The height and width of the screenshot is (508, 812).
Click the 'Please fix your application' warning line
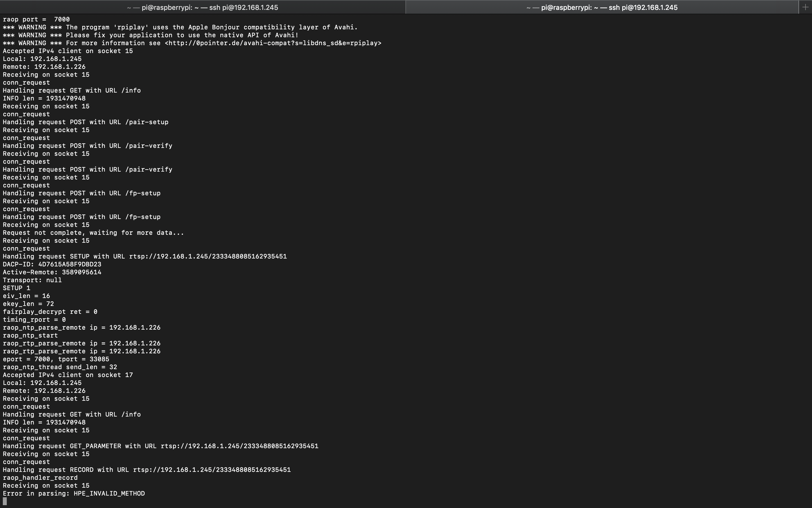[151, 35]
